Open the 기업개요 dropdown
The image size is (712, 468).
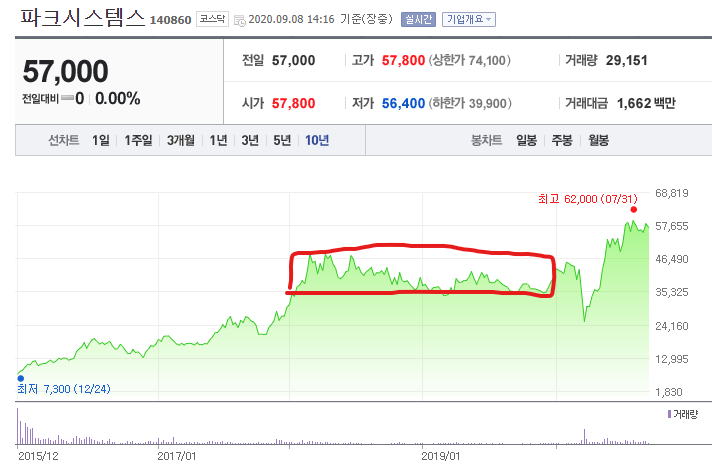[469, 20]
